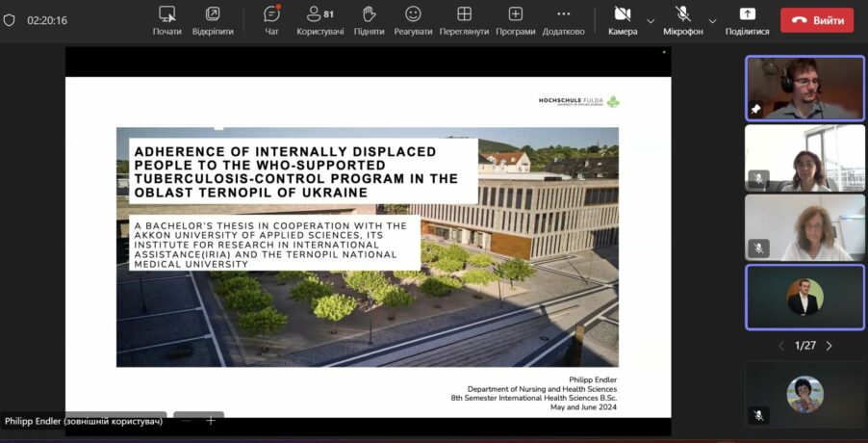The image size is (868, 443).
Task: Share content using the Поділитися button
Action: click(747, 19)
